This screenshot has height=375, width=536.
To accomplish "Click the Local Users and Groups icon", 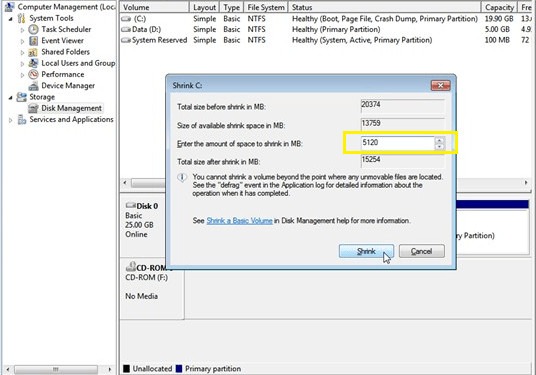I will coord(33,63).
